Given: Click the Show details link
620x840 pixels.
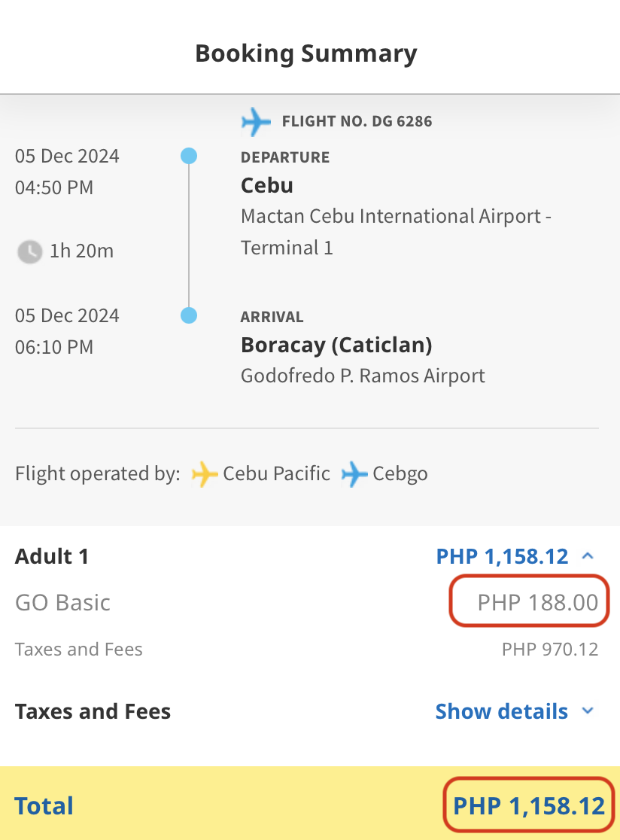Looking at the screenshot, I should click(501, 711).
